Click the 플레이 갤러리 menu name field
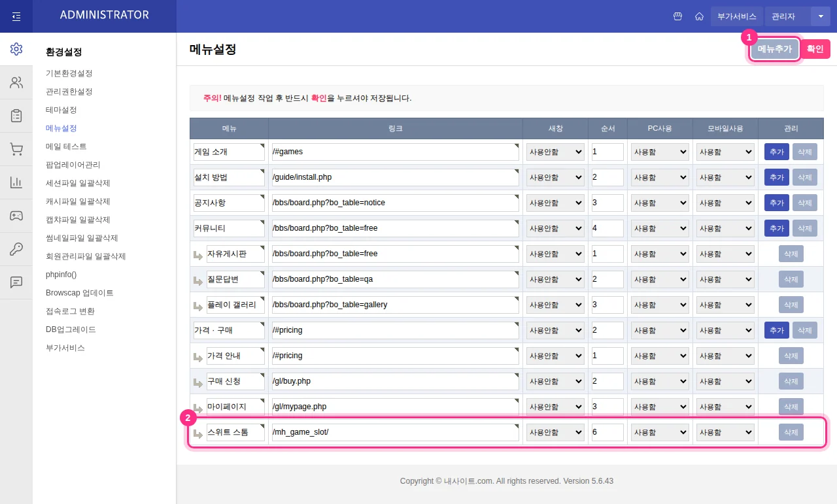Screen dimensions: 837x504 (235, 305)
